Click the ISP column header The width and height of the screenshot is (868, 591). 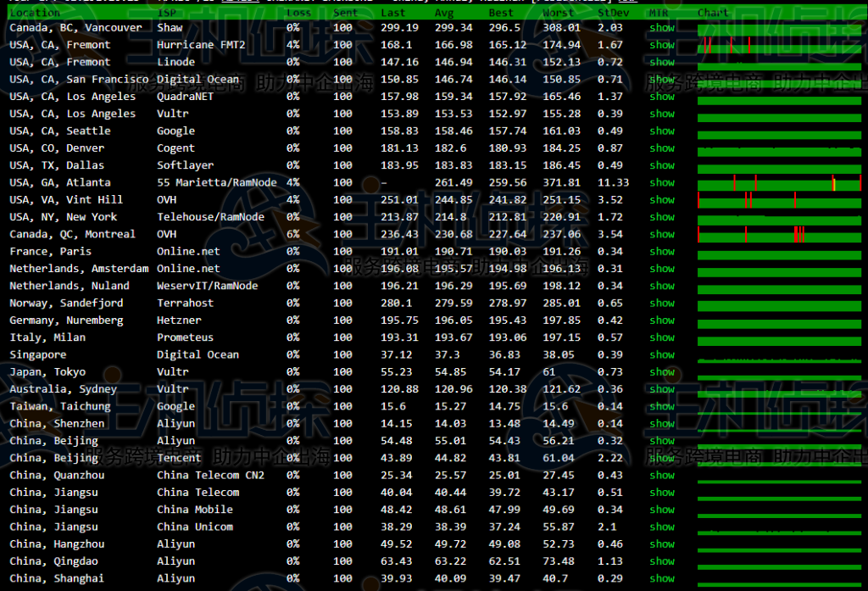point(166,13)
